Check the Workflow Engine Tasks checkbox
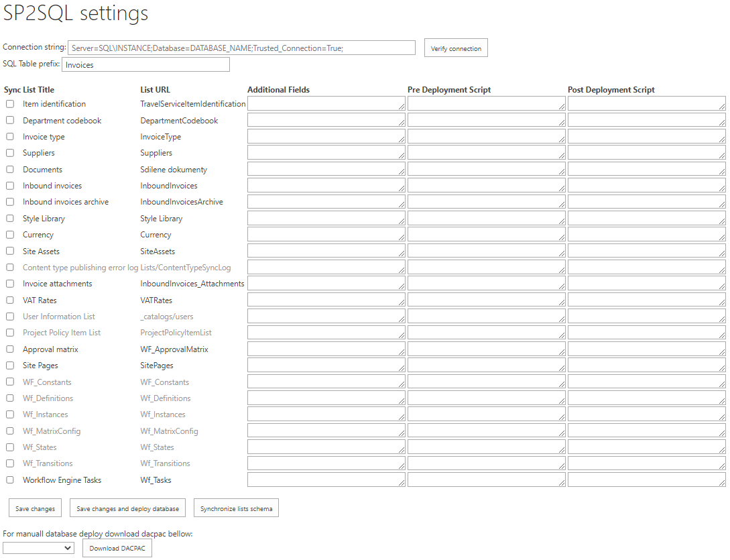The image size is (730, 560). pyautogui.click(x=10, y=480)
